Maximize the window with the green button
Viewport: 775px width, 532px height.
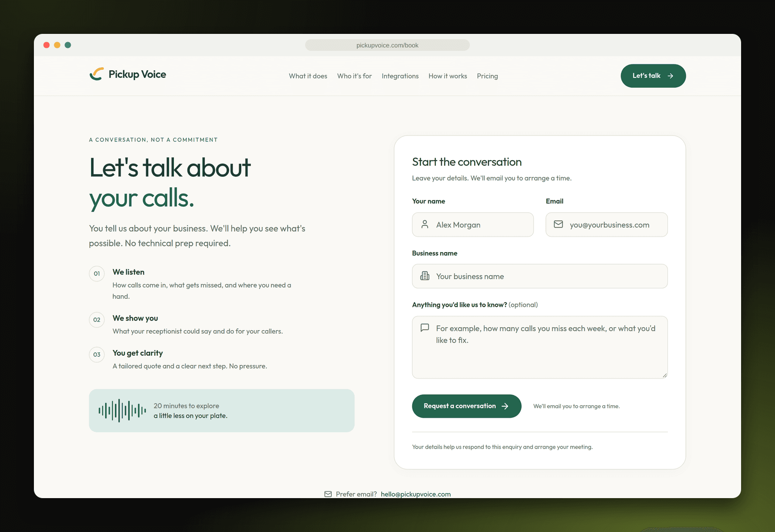[68, 45]
